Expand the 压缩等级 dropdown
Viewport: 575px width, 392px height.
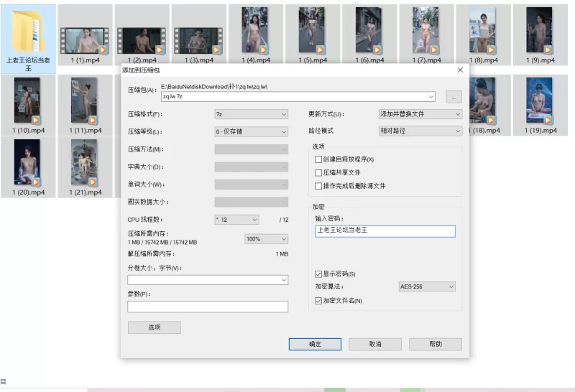[251, 132]
